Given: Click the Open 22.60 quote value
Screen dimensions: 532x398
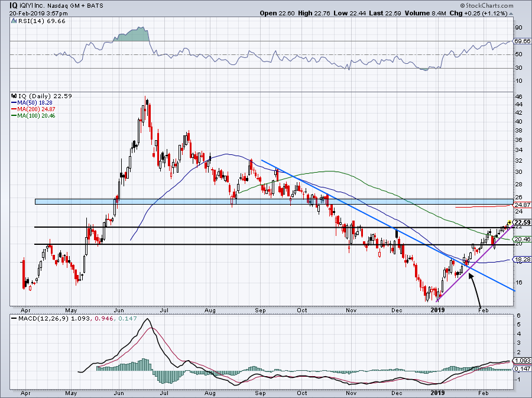Looking at the screenshot, I should click(277, 13).
